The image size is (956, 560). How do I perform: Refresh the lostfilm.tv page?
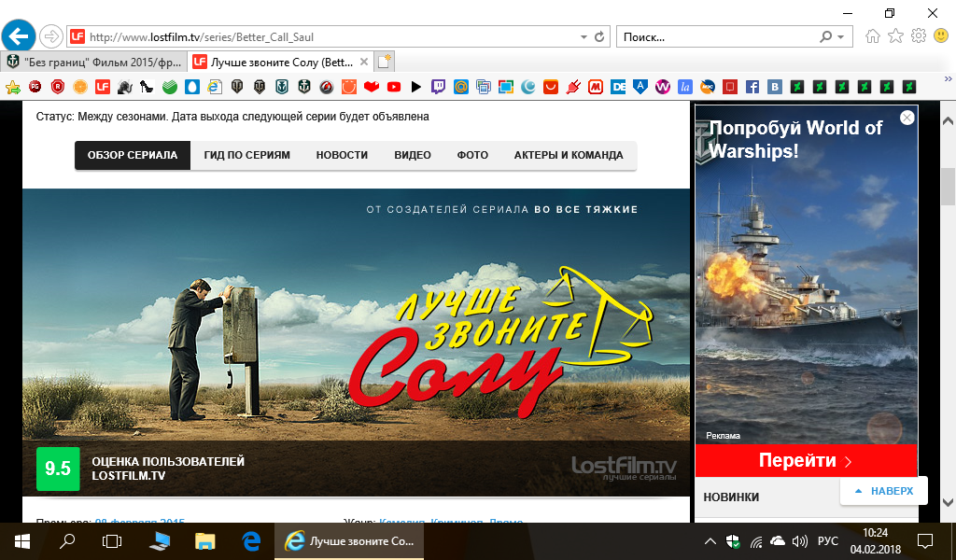(x=599, y=37)
